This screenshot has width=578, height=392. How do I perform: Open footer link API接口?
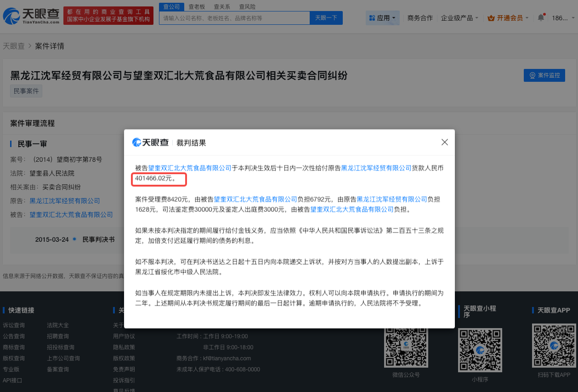pyautogui.click(x=12, y=380)
